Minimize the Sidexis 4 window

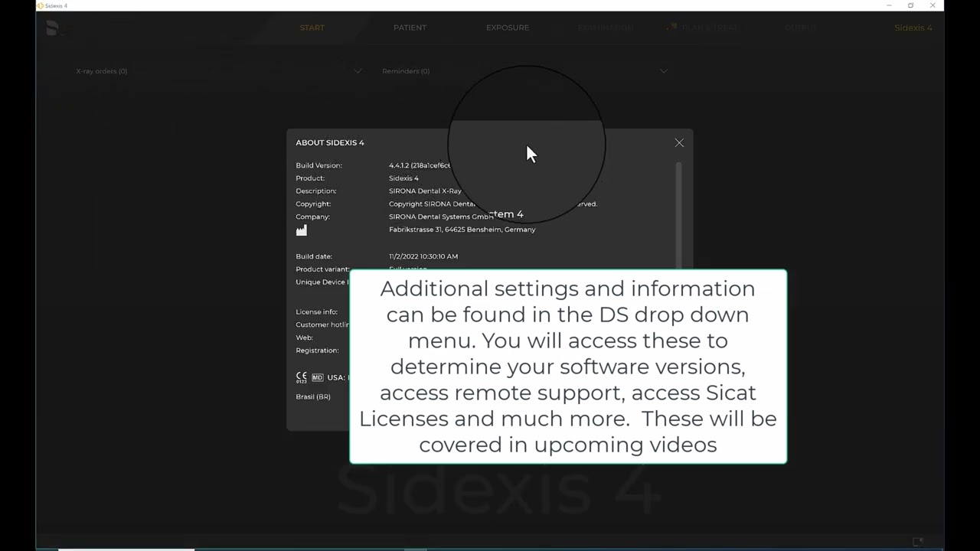[889, 5]
